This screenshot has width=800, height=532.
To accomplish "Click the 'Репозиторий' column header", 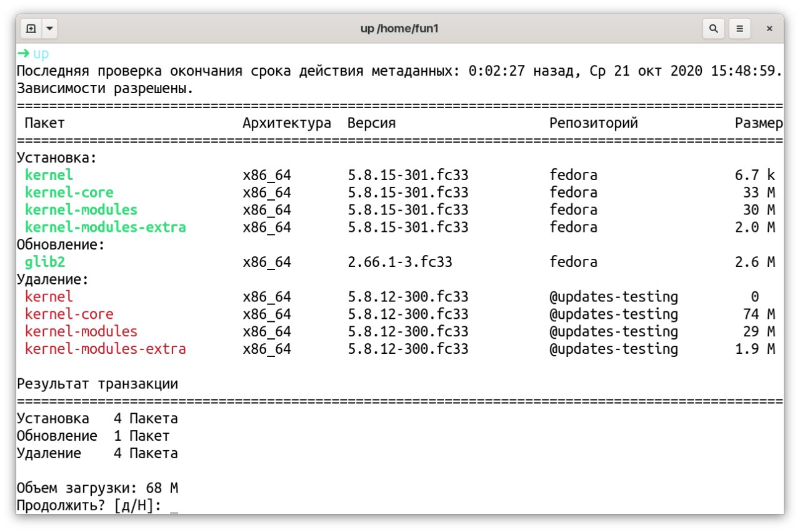I will coord(594,123).
